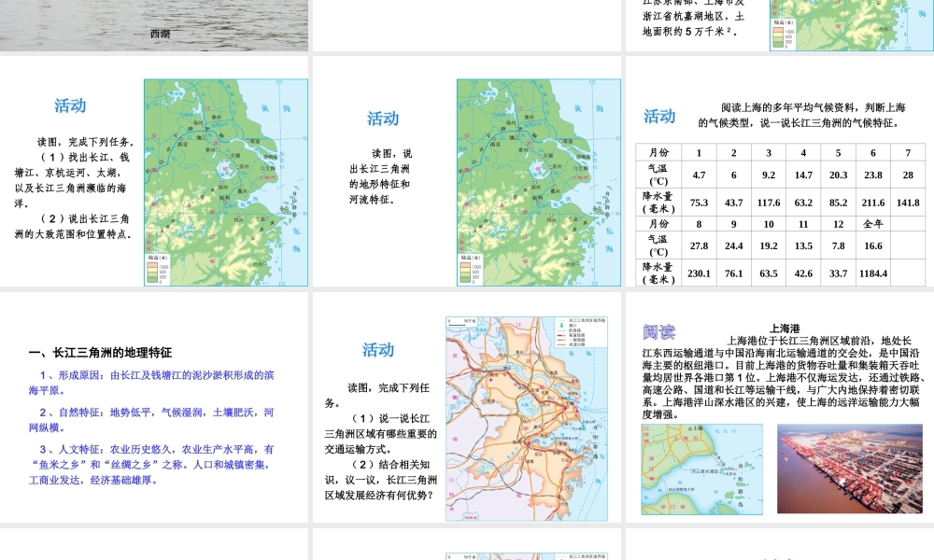Click the text (2)说出长江三角洲的大致范围和位置特点
Screen dimensions: 934x560
tap(73, 226)
